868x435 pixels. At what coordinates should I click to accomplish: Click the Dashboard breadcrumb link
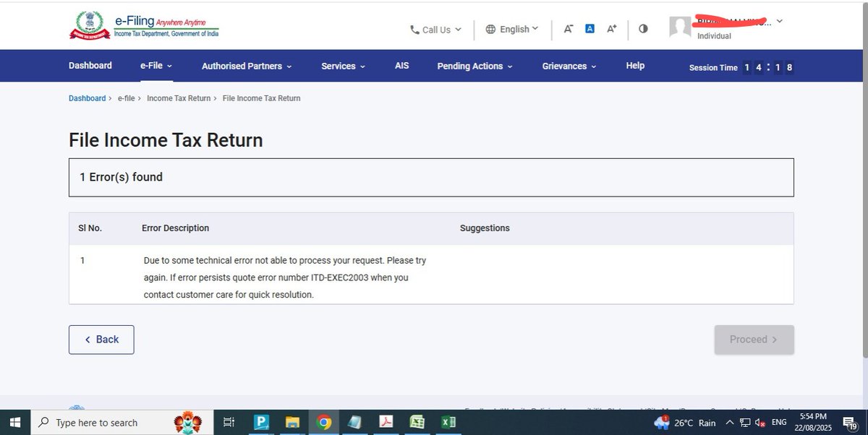pos(87,98)
